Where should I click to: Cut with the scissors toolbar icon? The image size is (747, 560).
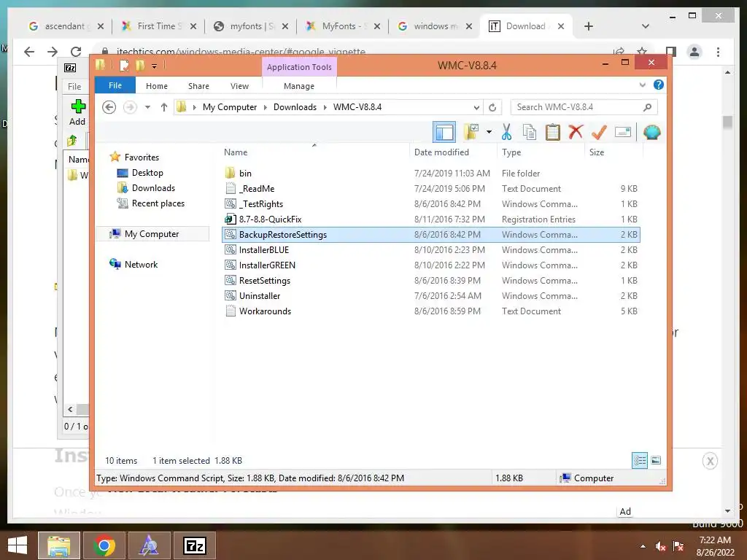(506, 132)
